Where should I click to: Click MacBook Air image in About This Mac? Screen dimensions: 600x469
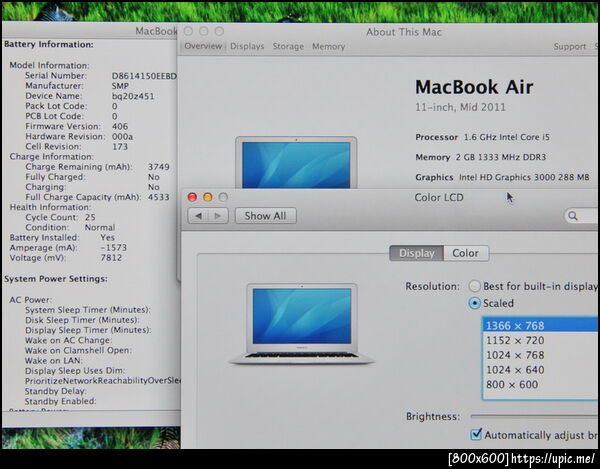296,162
